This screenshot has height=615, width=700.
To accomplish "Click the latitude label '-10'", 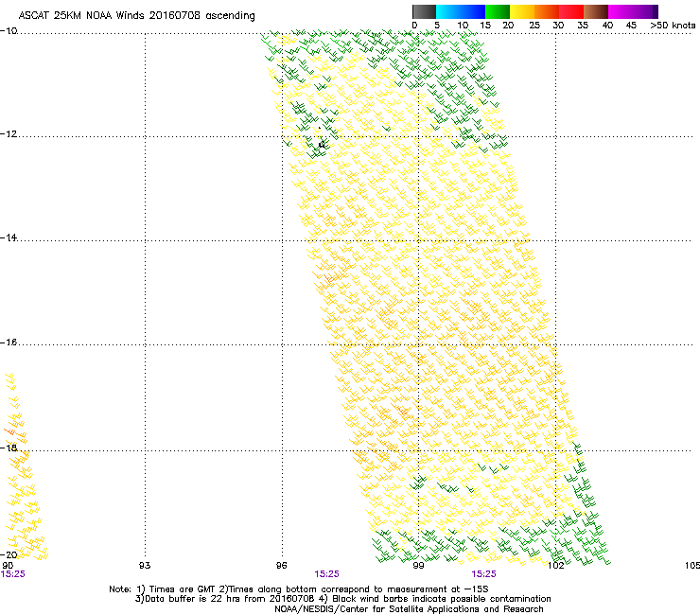I will coord(9,31).
